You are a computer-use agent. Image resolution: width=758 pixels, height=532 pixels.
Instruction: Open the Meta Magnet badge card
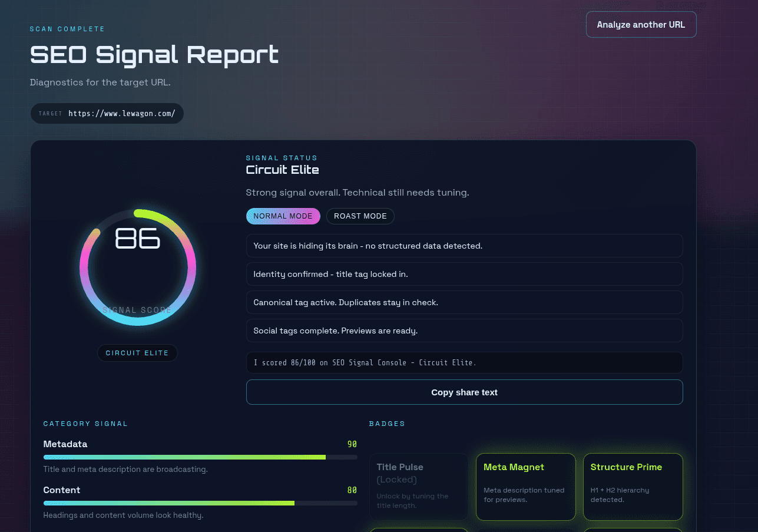pyautogui.click(x=525, y=487)
